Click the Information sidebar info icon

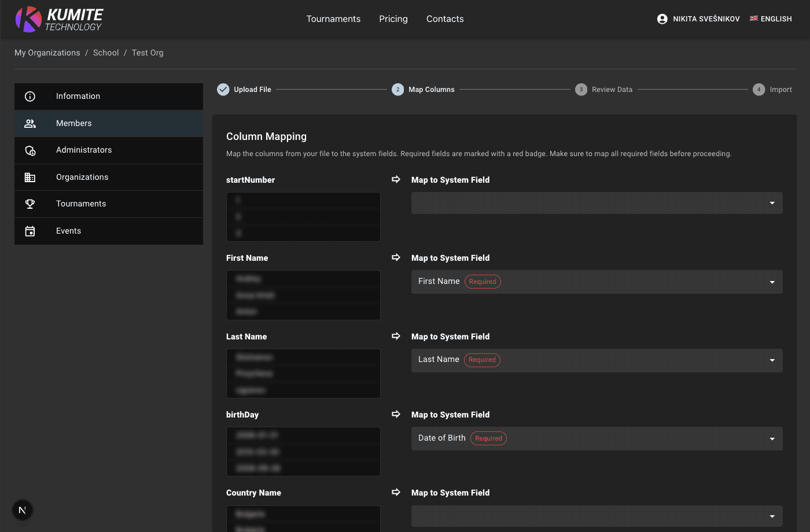(30, 97)
